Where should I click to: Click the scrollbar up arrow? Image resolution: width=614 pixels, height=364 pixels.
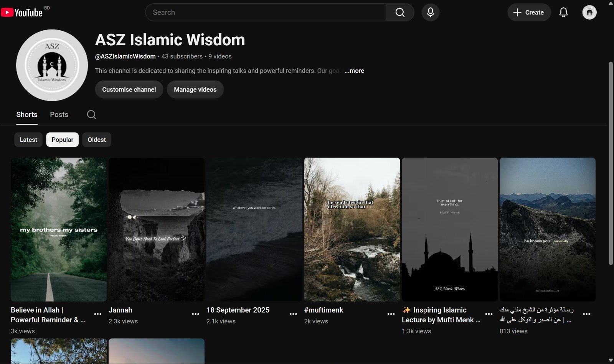611,3
